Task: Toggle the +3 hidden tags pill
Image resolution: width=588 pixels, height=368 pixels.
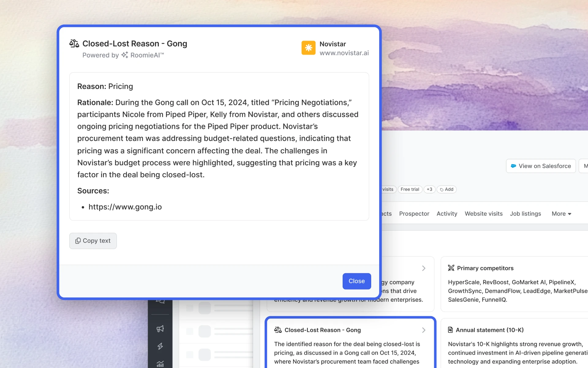Action: (429, 189)
